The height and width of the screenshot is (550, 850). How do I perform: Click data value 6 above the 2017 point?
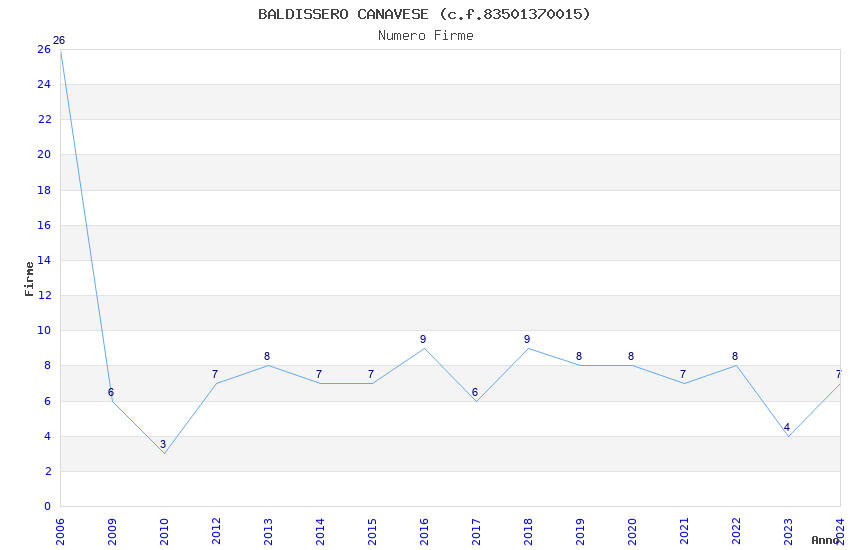(x=475, y=392)
